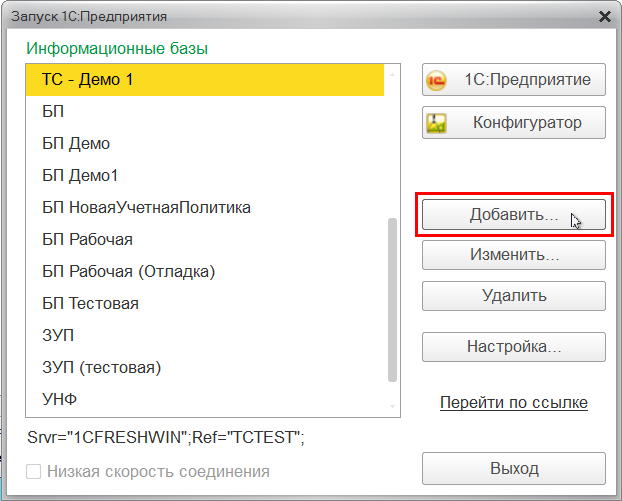Follow the Перейти по ссылке link

[x=514, y=402]
